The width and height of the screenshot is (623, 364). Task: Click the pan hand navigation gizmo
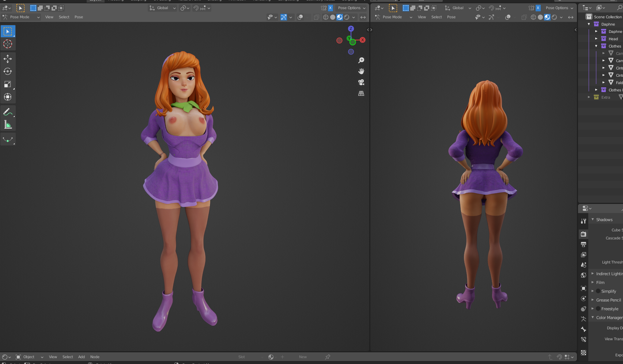361,71
